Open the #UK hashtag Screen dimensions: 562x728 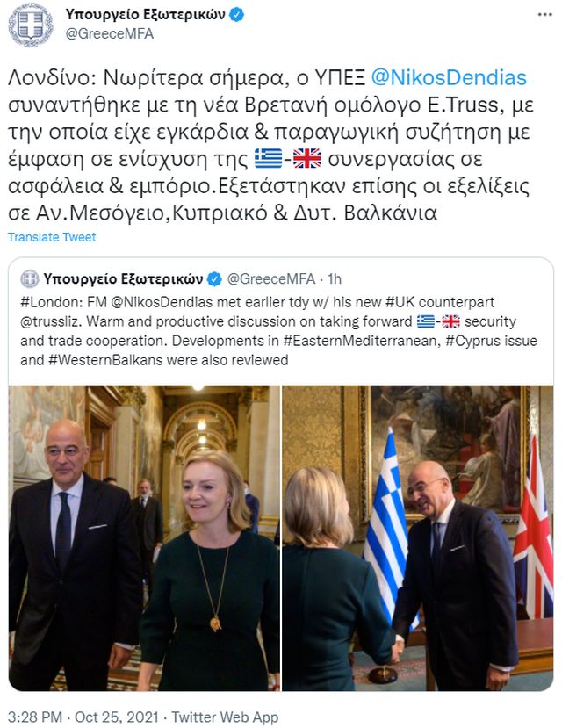pos(400,302)
